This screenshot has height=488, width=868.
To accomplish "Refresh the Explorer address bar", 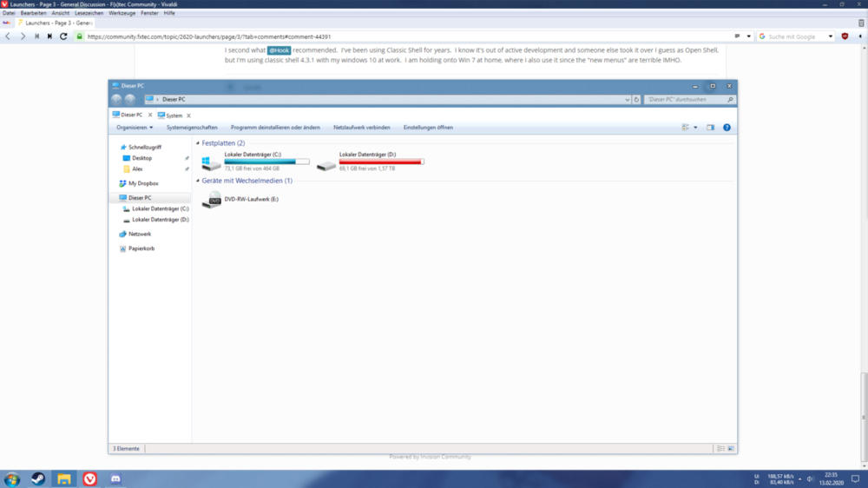I will 636,100.
